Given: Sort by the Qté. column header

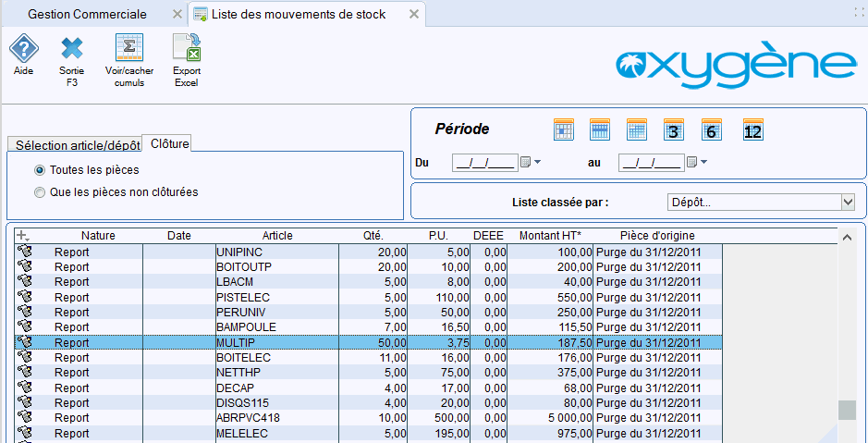Looking at the screenshot, I should coord(373,235).
